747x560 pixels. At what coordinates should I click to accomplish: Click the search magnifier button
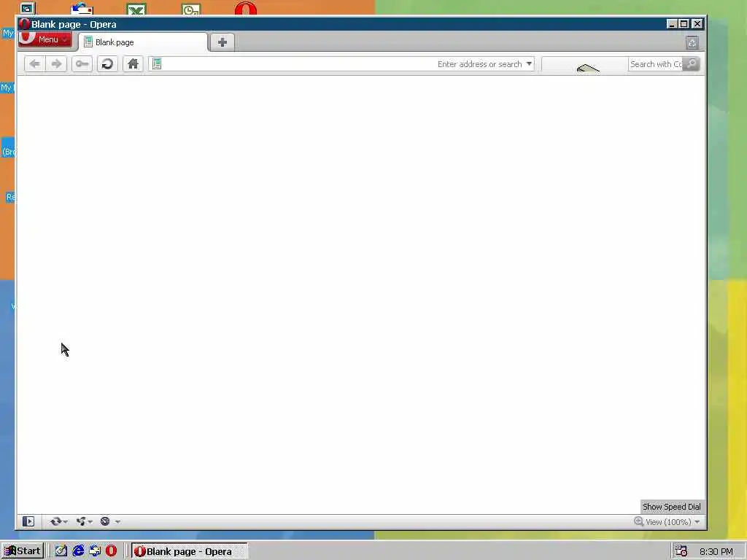(x=691, y=64)
